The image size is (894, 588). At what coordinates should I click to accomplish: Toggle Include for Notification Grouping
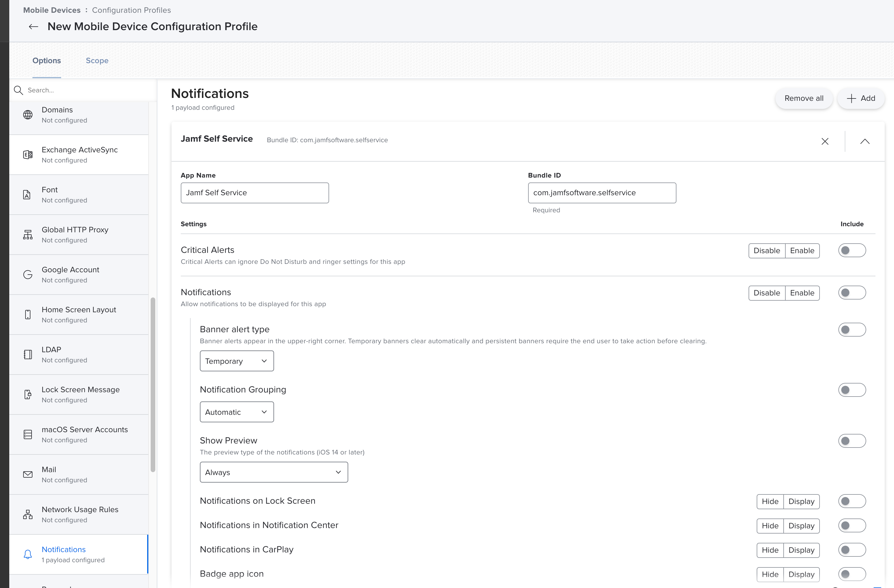click(x=852, y=390)
